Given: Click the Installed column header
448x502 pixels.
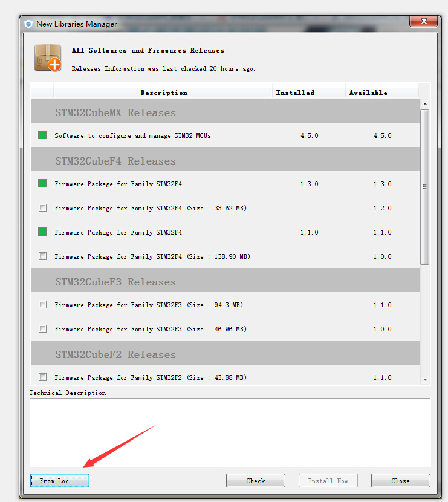Looking at the screenshot, I should click(x=309, y=93).
